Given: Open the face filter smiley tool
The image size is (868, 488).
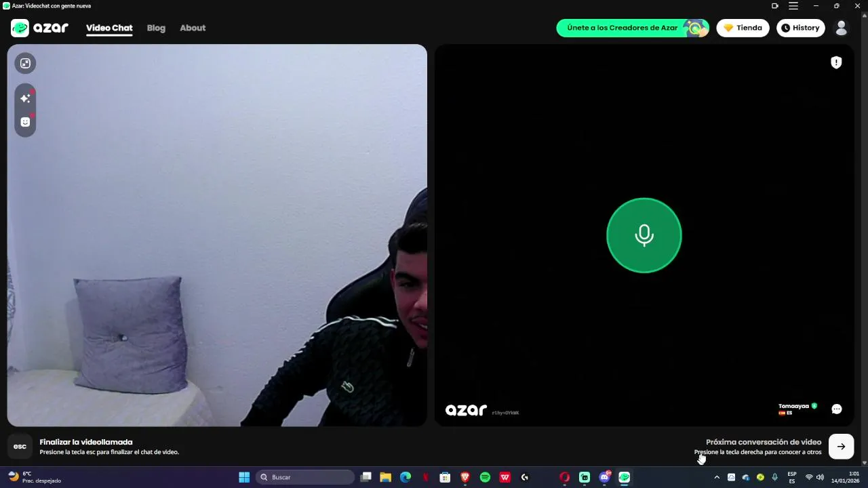Looking at the screenshot, I should pos(25,122).
